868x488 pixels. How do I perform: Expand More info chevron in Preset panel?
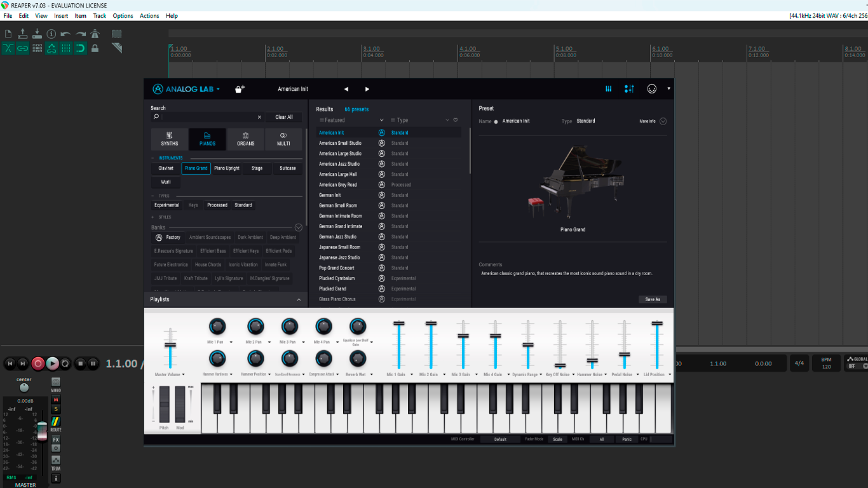[663, 121]
